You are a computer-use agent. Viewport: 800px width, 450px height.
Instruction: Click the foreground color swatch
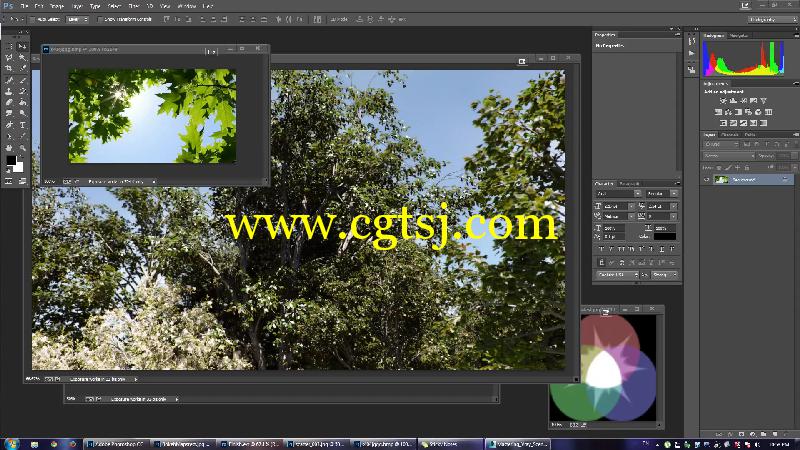coord(11,161)
